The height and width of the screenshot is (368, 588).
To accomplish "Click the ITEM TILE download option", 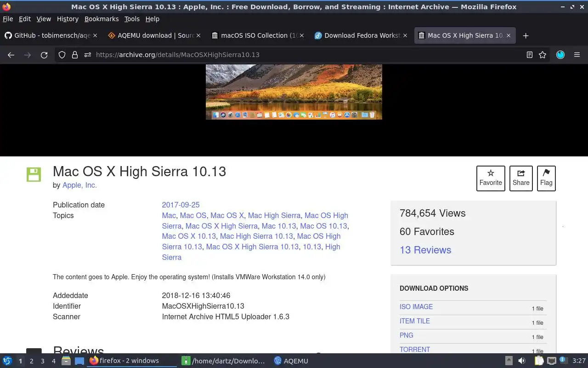I will coord(415,321).
